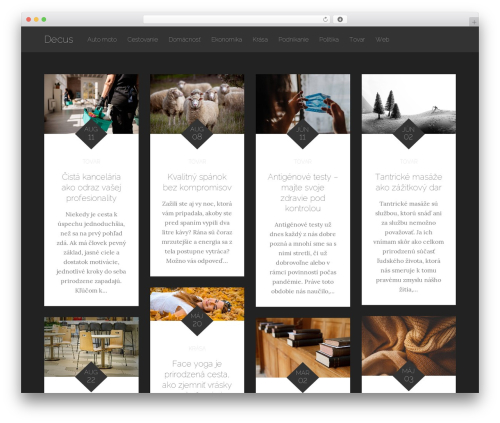
Task: Click excerpt text starting 'Niekedy je cesta k'
Action: pos(91,252)
